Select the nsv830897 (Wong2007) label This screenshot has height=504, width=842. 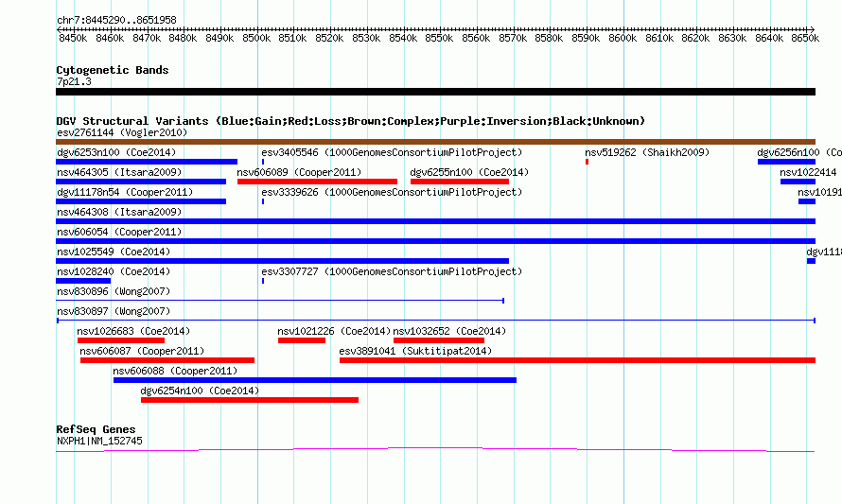pyautogui.click(x=114, y=311)
